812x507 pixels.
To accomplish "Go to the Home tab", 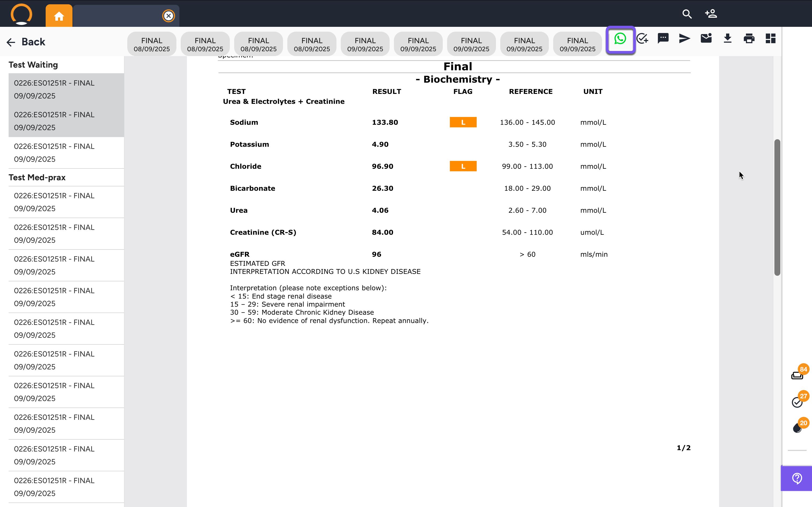I will (59, 16).
